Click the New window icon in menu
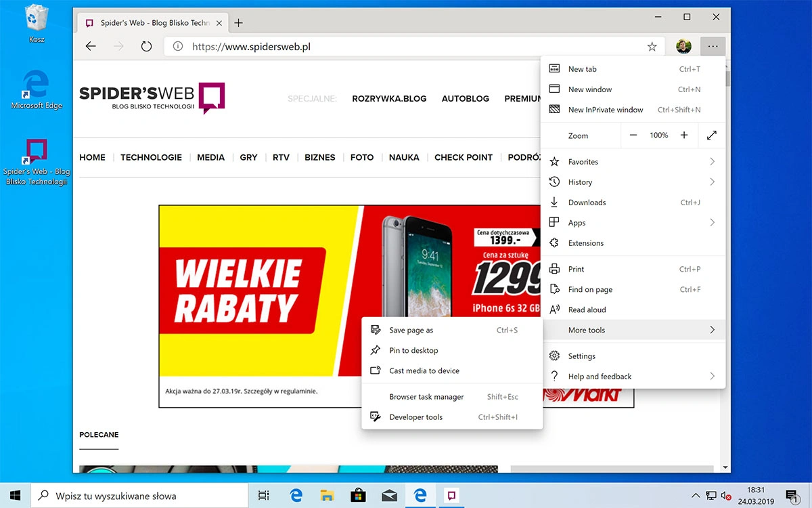The width and height of the screenshot is (812, 508). click(x=554, y=89)
